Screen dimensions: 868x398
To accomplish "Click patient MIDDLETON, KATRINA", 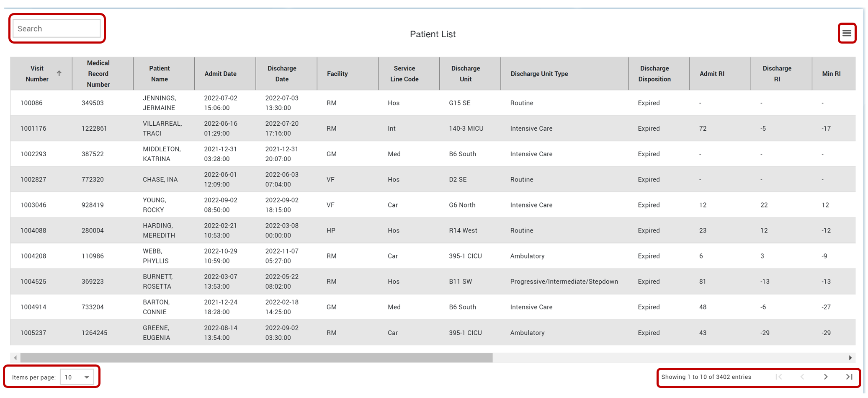I will (x=162, y=154).
